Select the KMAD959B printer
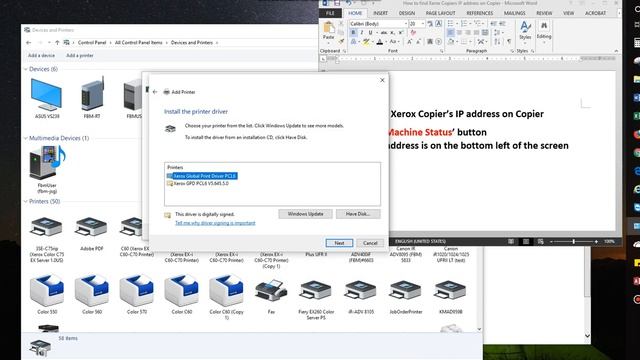Image resolution: width=640 pixels, height=360 pixels. point(451,296)
